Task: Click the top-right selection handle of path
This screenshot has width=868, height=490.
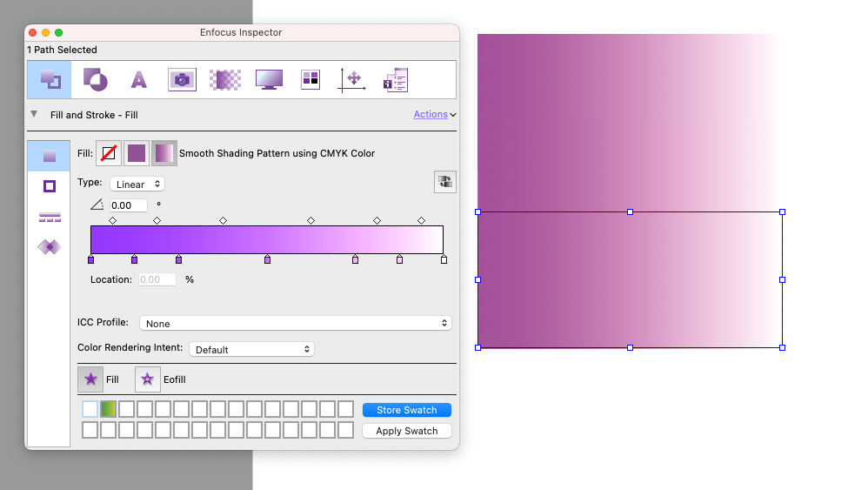Action: [782, 212]
